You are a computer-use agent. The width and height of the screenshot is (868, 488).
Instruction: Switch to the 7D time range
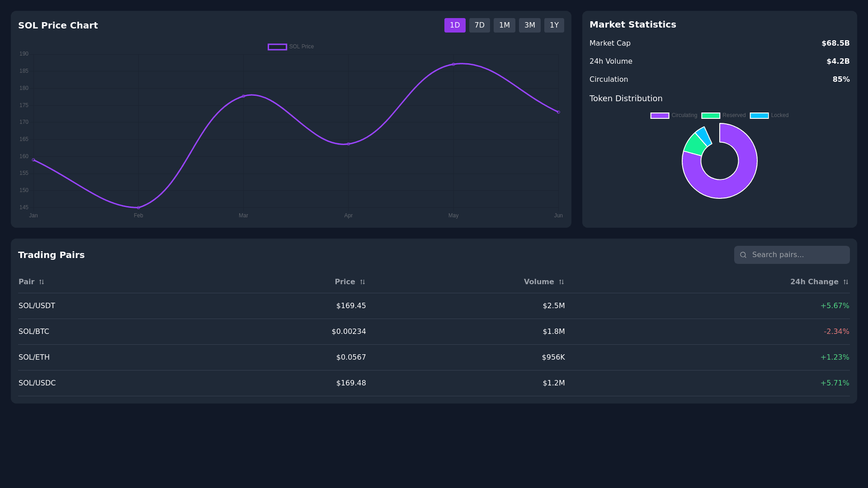point(479,25)
